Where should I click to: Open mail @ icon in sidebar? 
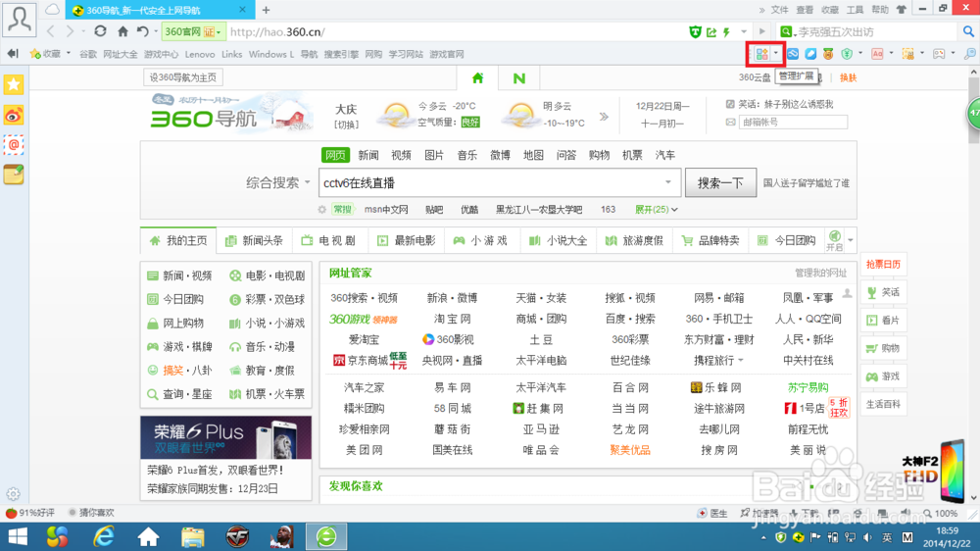[x=14, y=145]
